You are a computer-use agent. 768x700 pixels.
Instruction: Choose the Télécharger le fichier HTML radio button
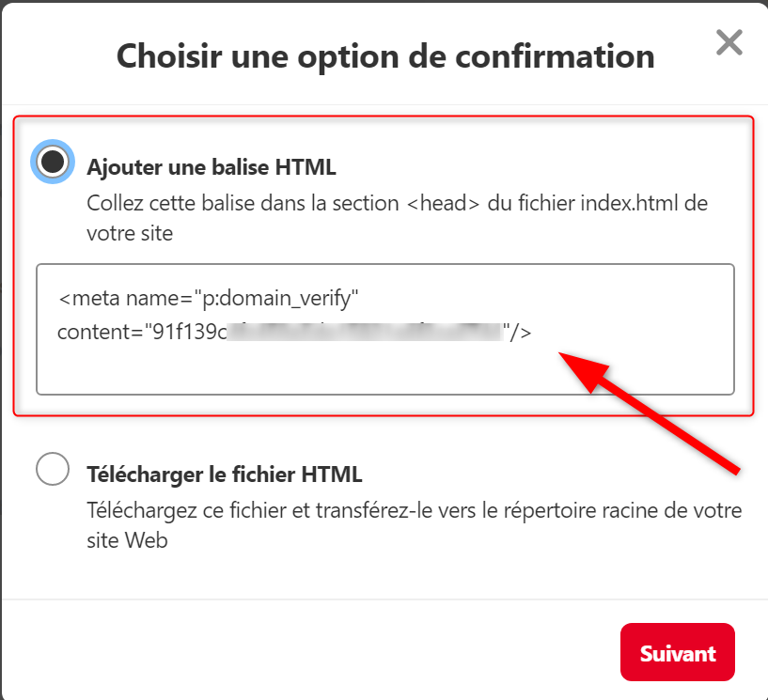pyautogui.click(x=53, y=469)
